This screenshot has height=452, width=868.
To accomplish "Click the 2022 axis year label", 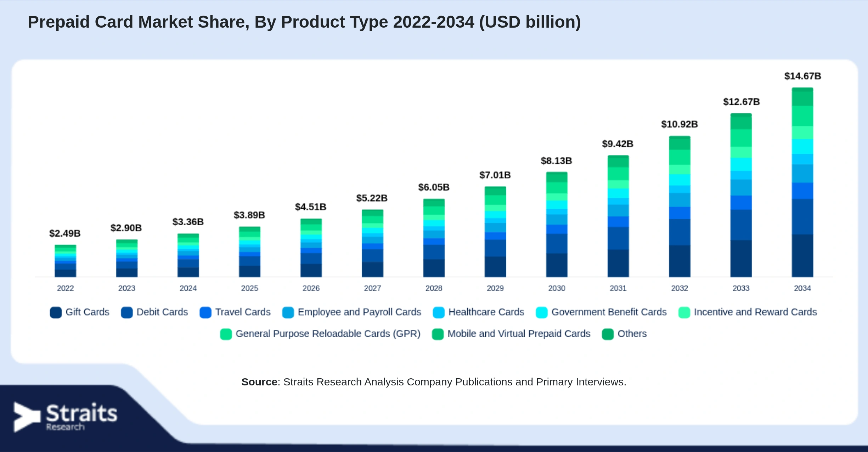I will click(x=66, y=288).
